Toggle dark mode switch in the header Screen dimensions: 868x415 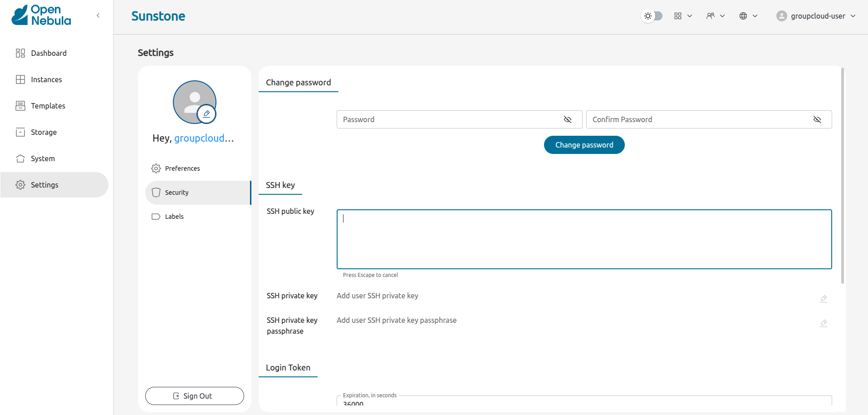(652, 15)
